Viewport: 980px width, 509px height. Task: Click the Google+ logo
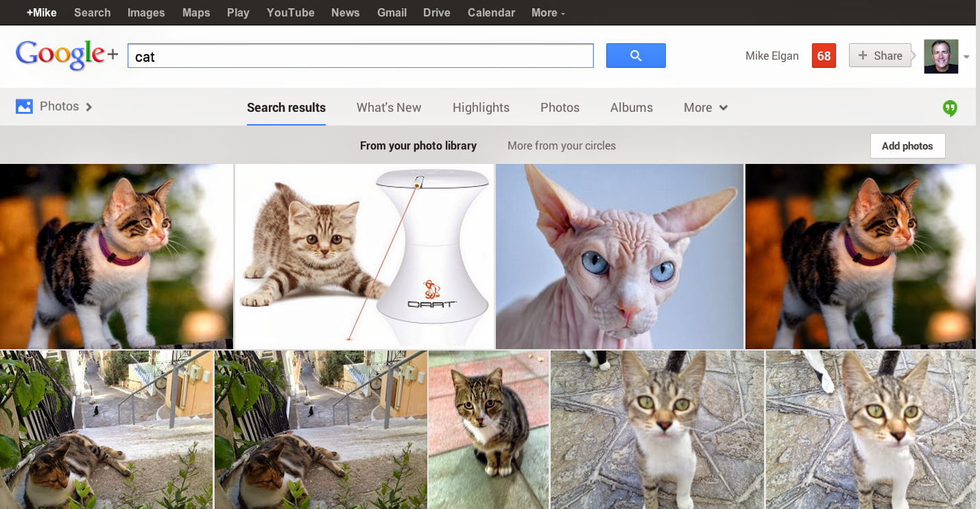[67, 56]
